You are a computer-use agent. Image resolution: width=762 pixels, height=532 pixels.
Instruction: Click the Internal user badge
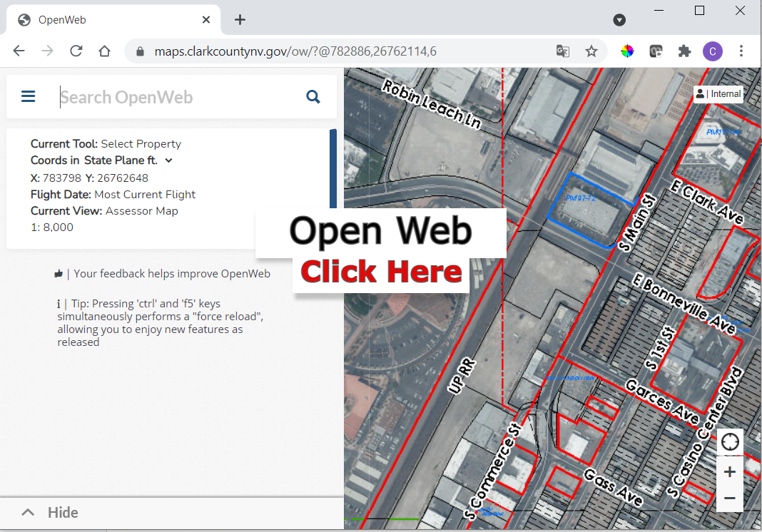718,94
